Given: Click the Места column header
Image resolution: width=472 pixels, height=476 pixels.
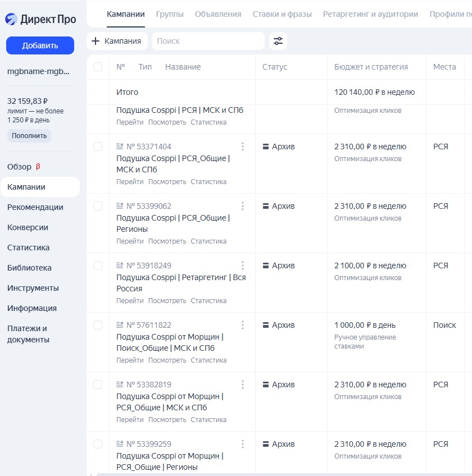Looking at the screenshot, I should pos(444,67).
